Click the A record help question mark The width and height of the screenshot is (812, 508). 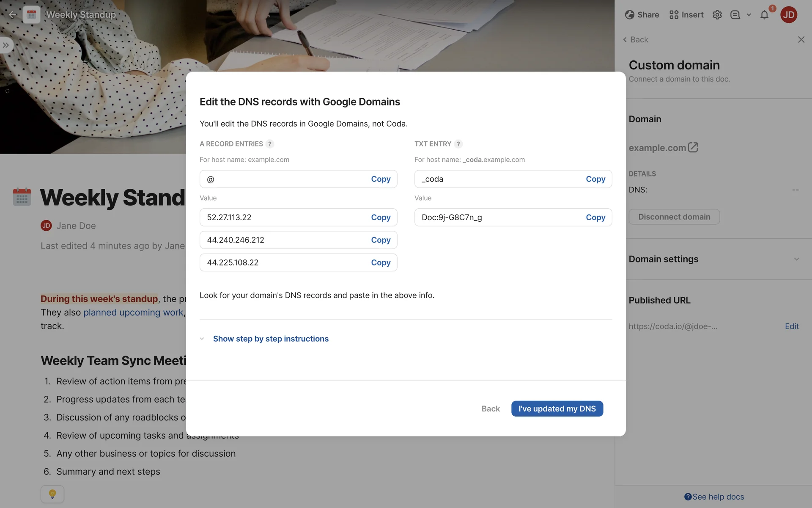(x=270, y=144)
